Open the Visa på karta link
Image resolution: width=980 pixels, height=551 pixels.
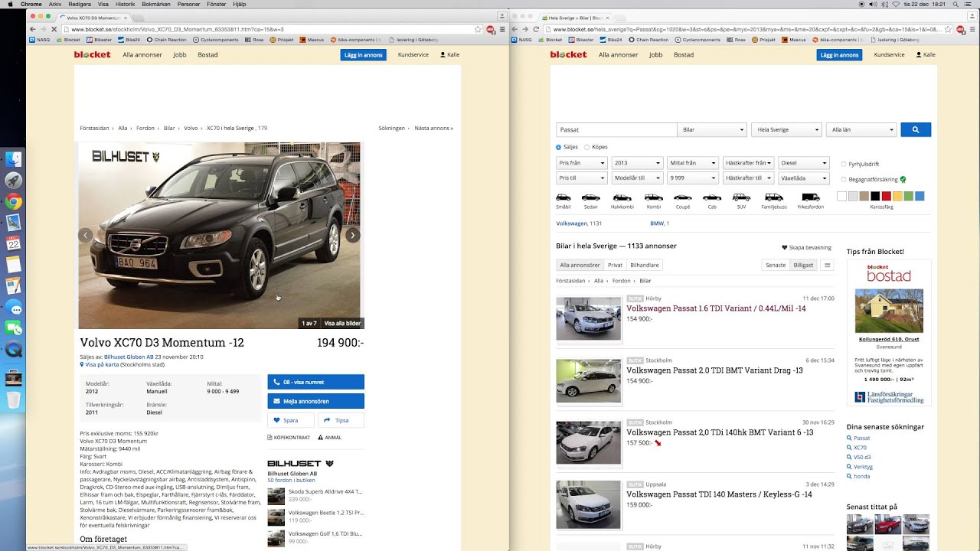[x=101, y=365]
